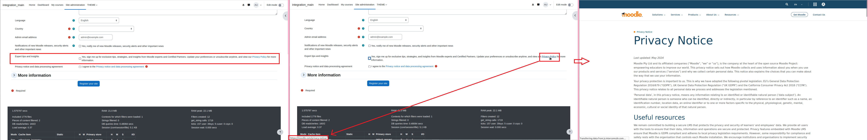This screenshot has width=868, height=140.
Task: Open notifications bell in left panel
Action: pyautogui.click(x=243, y=5)
